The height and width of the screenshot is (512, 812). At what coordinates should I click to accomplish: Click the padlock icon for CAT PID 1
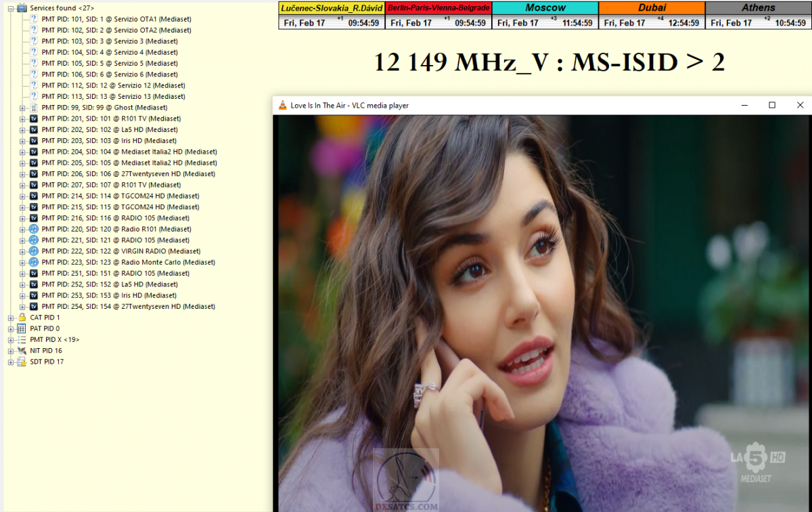(x=22, y=318)
